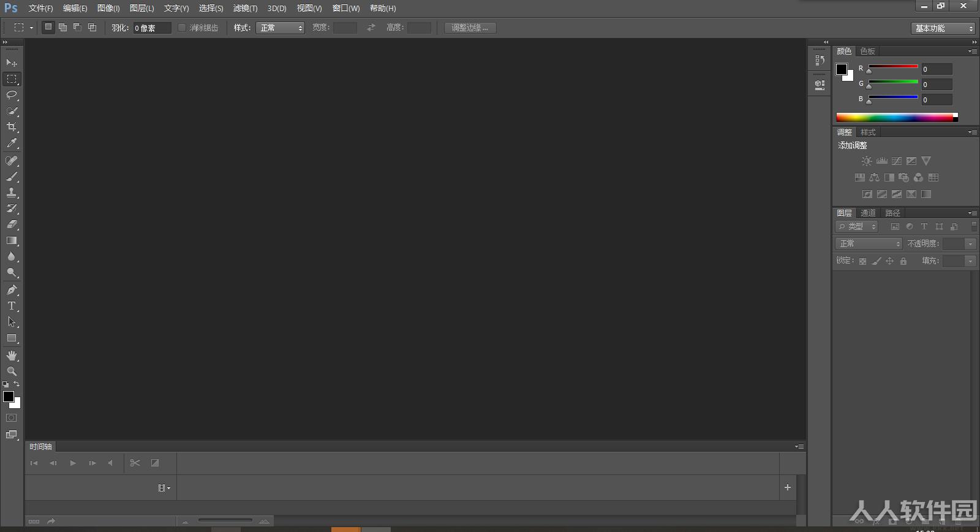Reset default foreground and background colors
The height and width of the screenshot is (532, 980).
[x=6, y=384]
